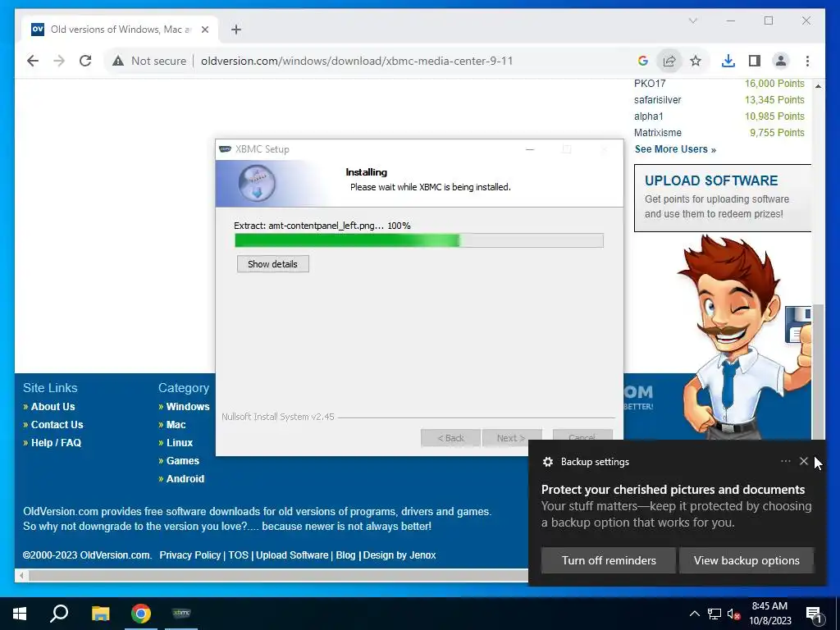The width and height of the screenshot is (840, 630).
Task: Click Turn off reminders button
Action: (609, 560)
